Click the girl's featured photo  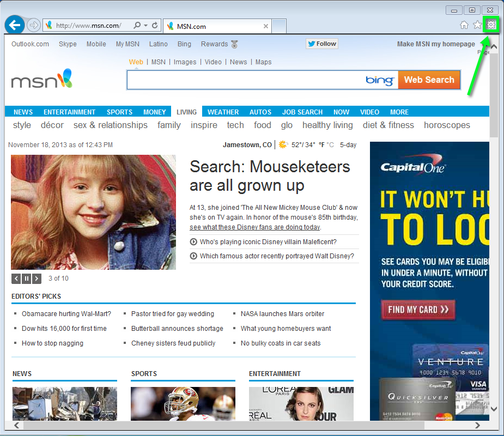click(93, 212)
